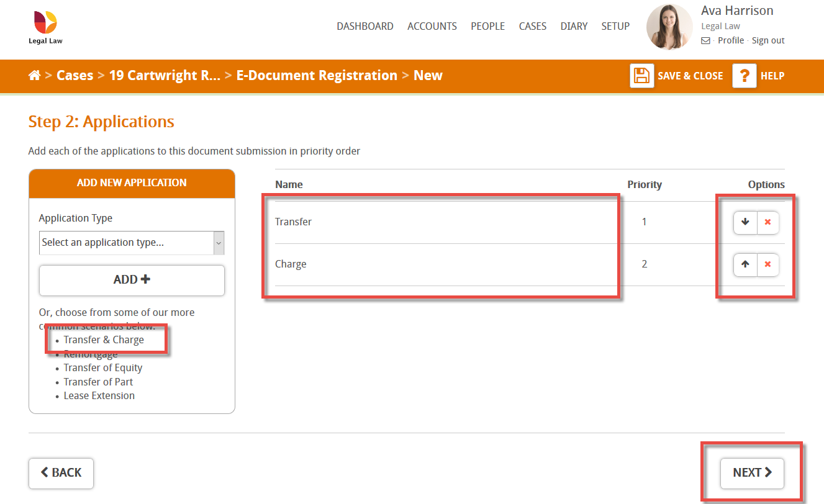Sign out of Legal Law

pyautogui.click(x=767, y=40)
